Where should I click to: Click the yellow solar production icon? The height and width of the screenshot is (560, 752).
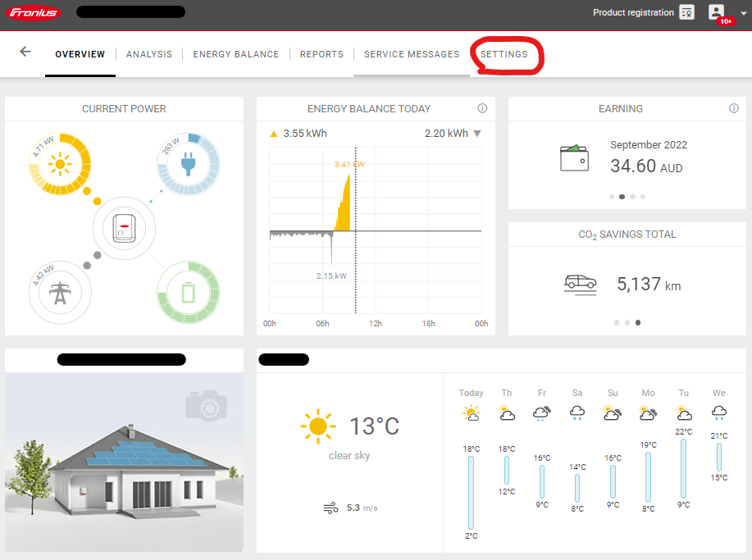58,165
